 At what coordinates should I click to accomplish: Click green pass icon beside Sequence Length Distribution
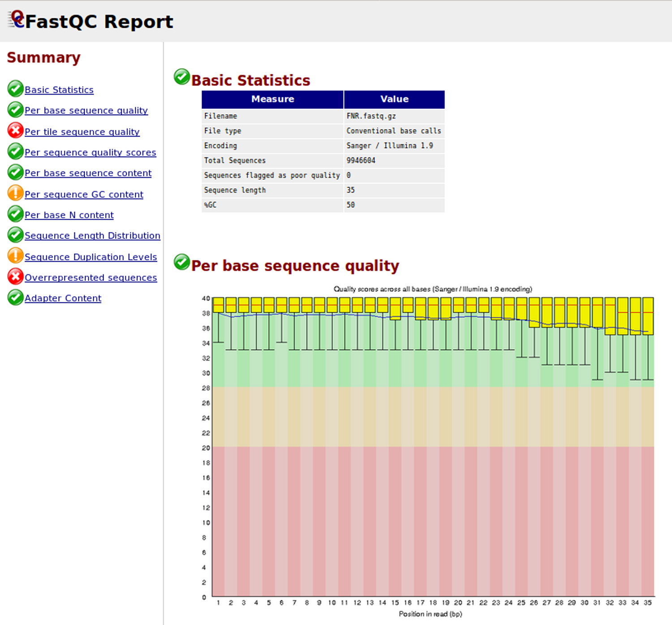(15, 235)
